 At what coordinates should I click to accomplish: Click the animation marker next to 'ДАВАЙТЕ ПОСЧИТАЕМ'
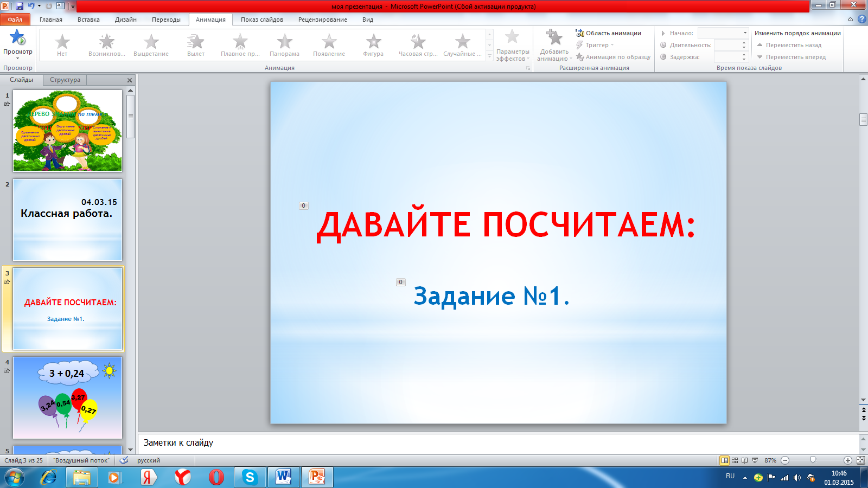304,206
